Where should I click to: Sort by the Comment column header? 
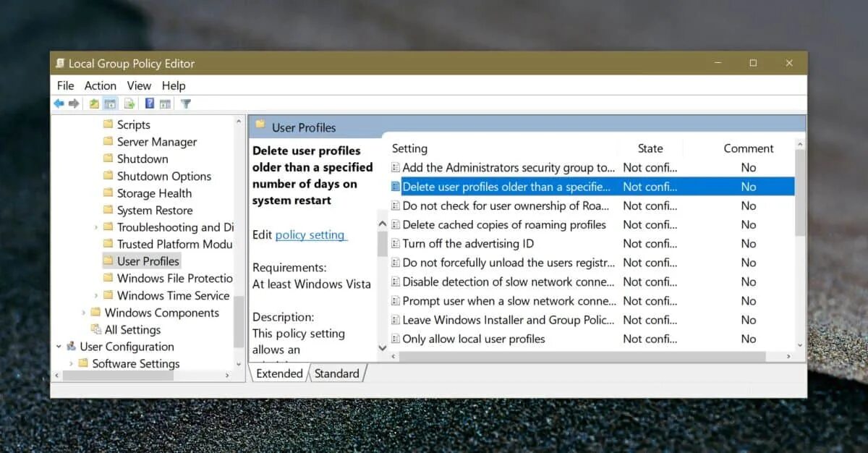(x=749, y=148)
